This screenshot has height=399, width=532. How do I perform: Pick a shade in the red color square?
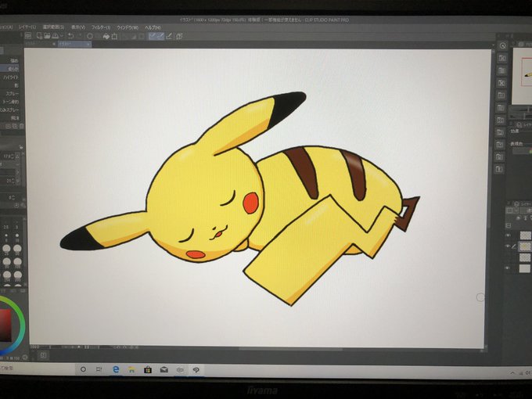tap(5, 325)
